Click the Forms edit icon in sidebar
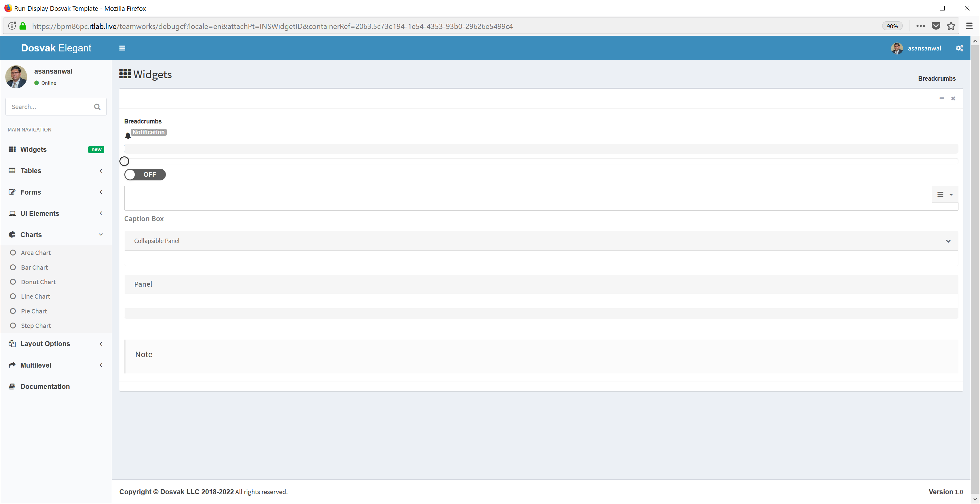Screen dimensions: 980x504 (12, 192)
